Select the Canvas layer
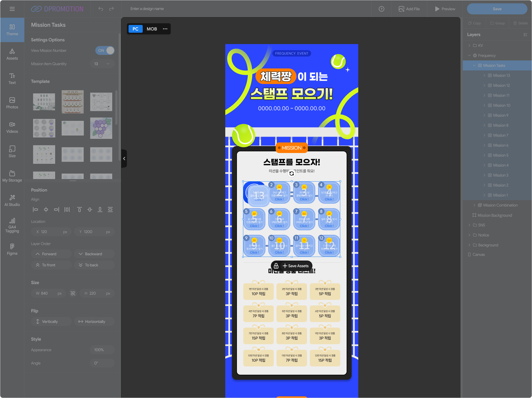This screenshot has height=398, width=532. (x=497, y=254)
